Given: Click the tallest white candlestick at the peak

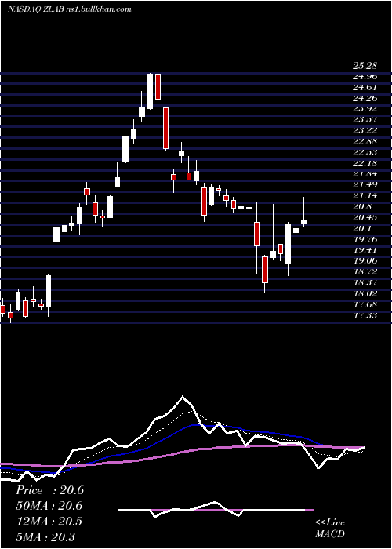Looking at the screenshot, I should 151,92.
